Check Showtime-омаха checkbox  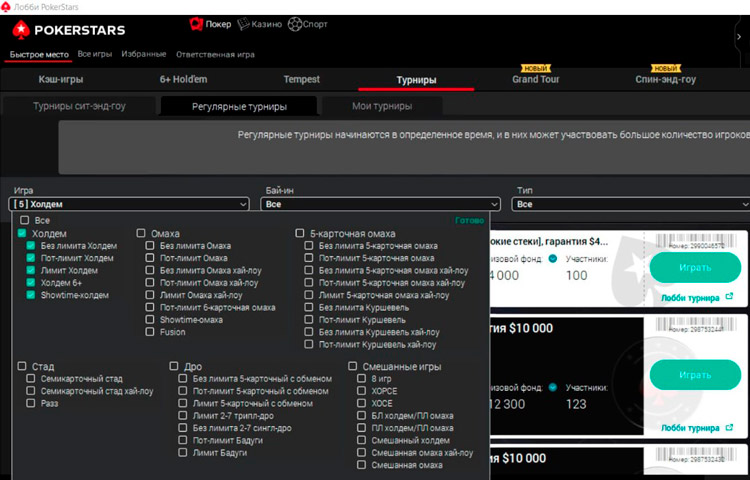click(150, 319)
